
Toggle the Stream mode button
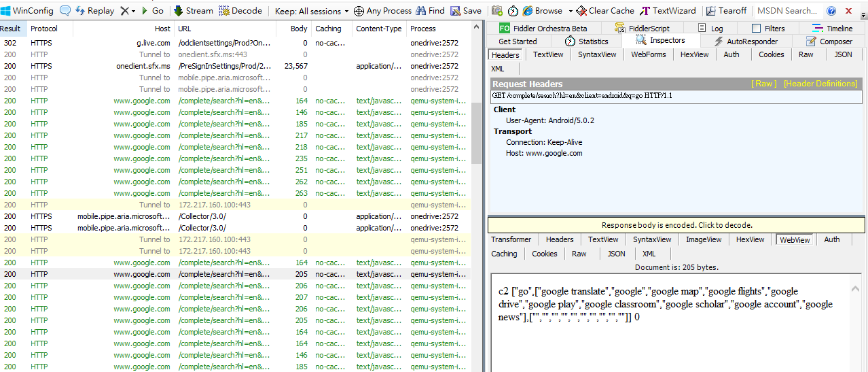pos(194,11)
